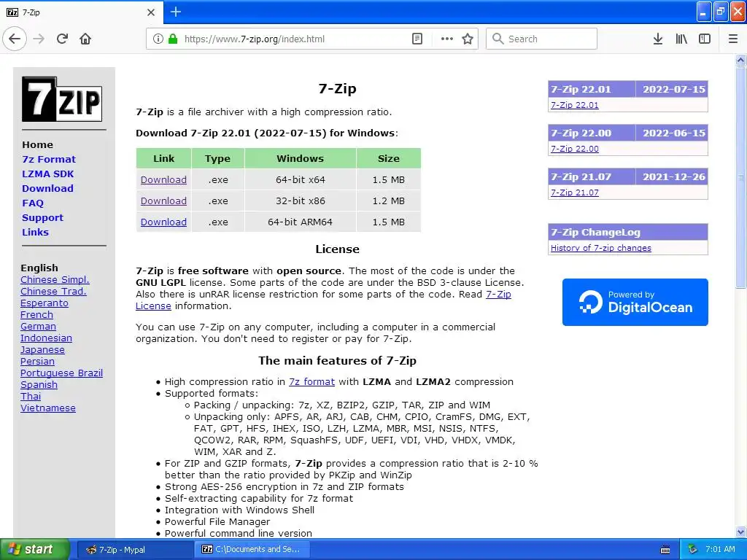
Task: Switch language to French
Action: click(x=36, y=315)
